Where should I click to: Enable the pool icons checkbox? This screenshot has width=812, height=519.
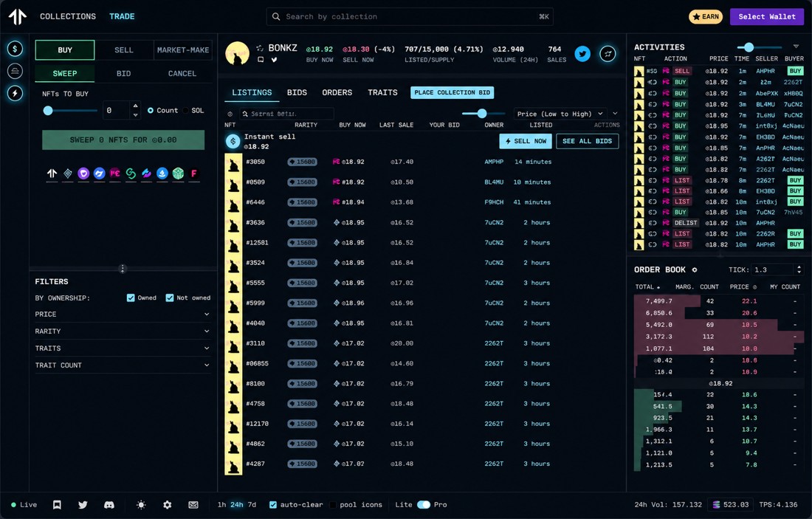click(333, 504)
